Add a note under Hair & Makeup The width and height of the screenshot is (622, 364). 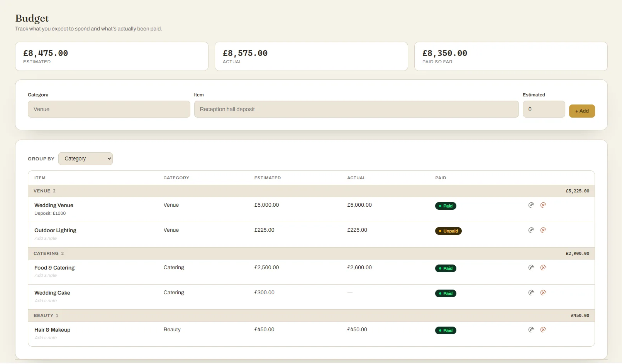[46, 338]
